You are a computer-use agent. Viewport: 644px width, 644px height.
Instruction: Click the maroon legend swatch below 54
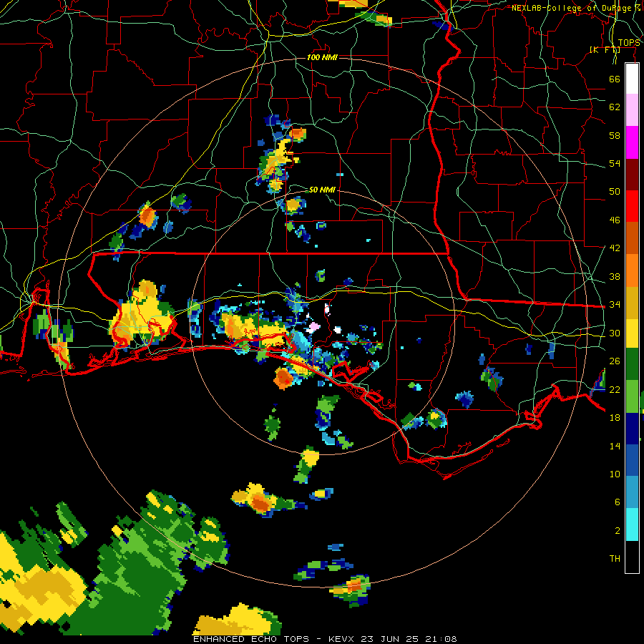(x=632, y=175)
